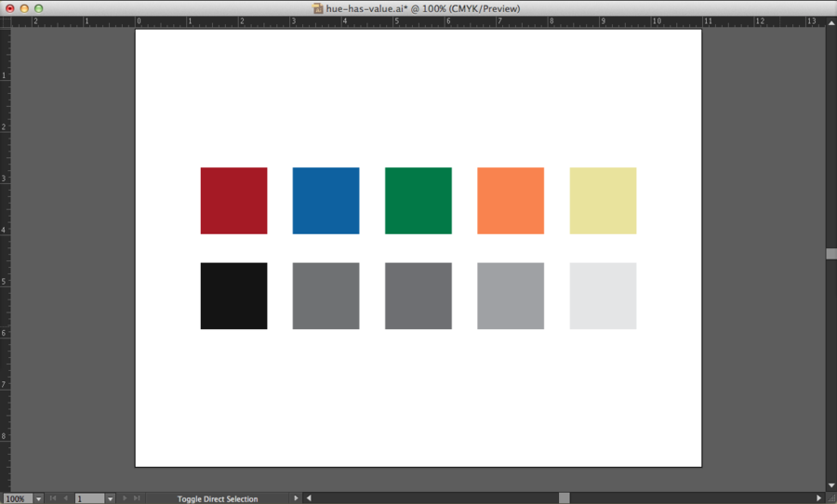
Task: Go to the next artboard arrow
Action: (x=125, y=498)
